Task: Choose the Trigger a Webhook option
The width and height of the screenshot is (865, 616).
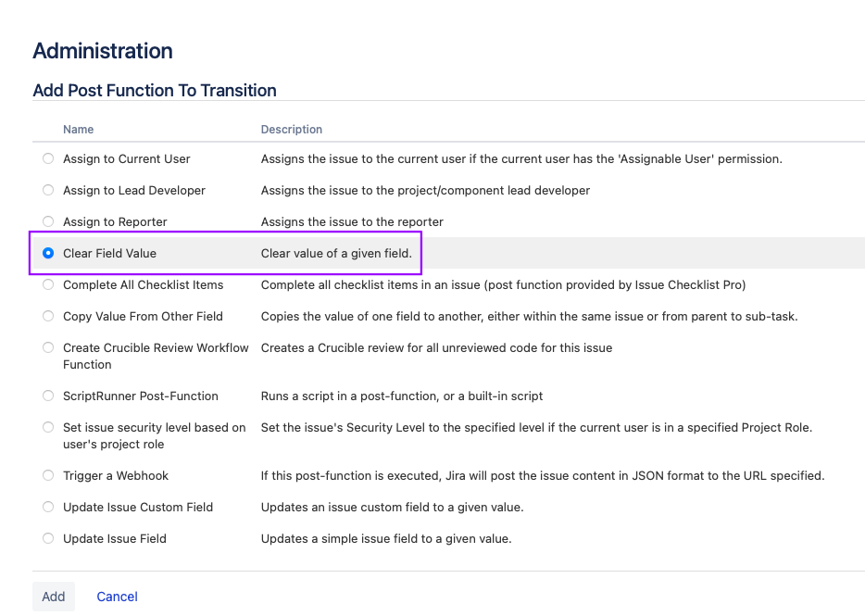Action: tap(48, 476)
